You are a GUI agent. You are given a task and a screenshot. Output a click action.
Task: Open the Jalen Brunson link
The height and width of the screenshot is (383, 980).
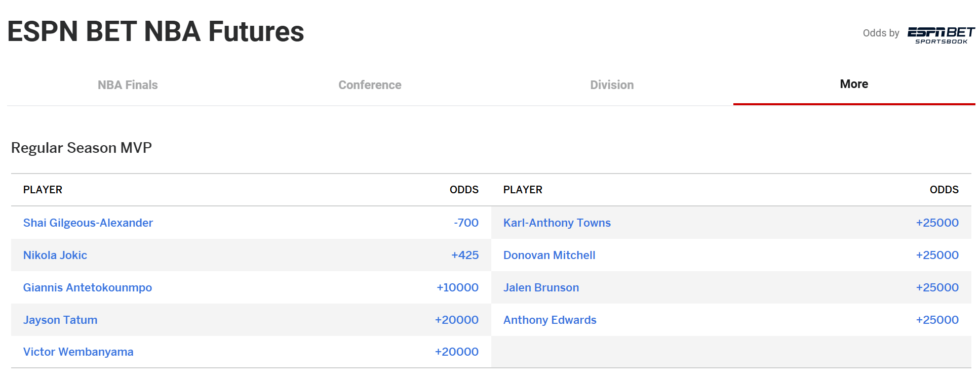541,287
